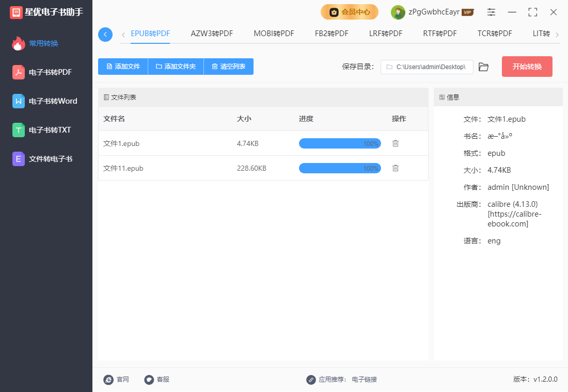
Task: Delete 文件11.epub using its trash icon
Action: (395, 168)
